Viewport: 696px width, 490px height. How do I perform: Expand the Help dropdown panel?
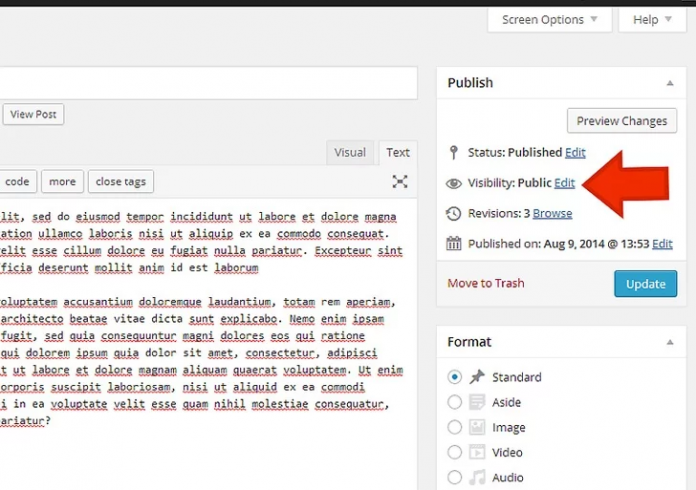pos(652,19)
